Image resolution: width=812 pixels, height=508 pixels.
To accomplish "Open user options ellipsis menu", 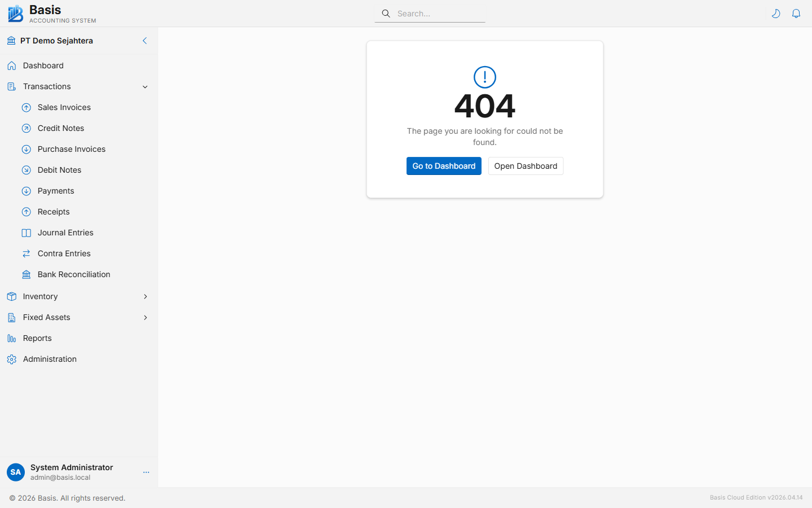I will coord(146,472).
